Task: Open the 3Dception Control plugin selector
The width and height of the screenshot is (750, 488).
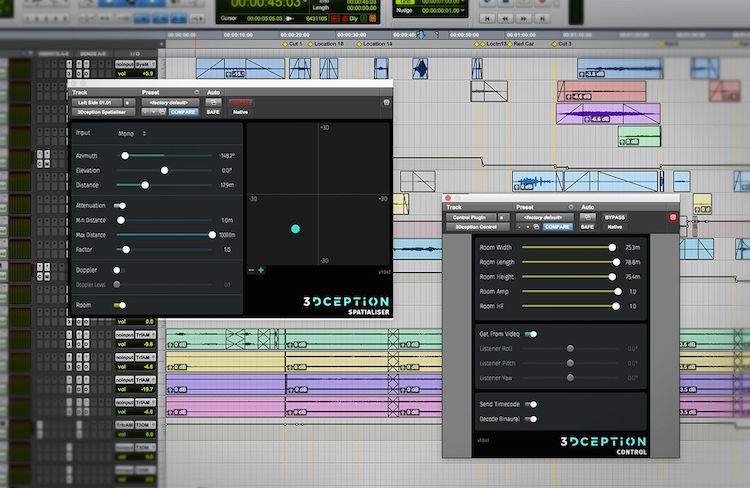Action: pyautogui.click(x=476, y=227)
